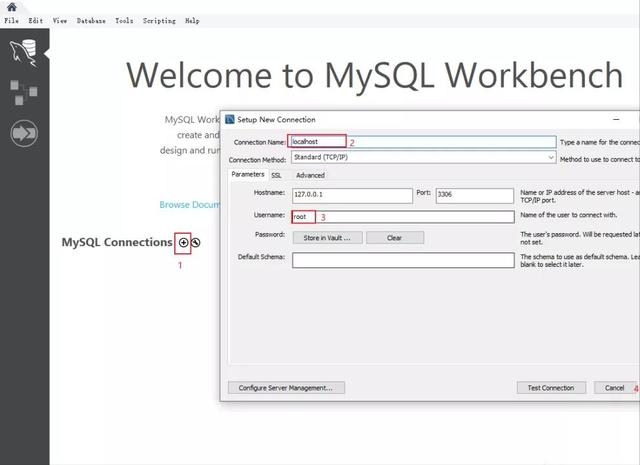Open the Tools menu
This screenshot has width=640, height=465.
coord(124,20)
